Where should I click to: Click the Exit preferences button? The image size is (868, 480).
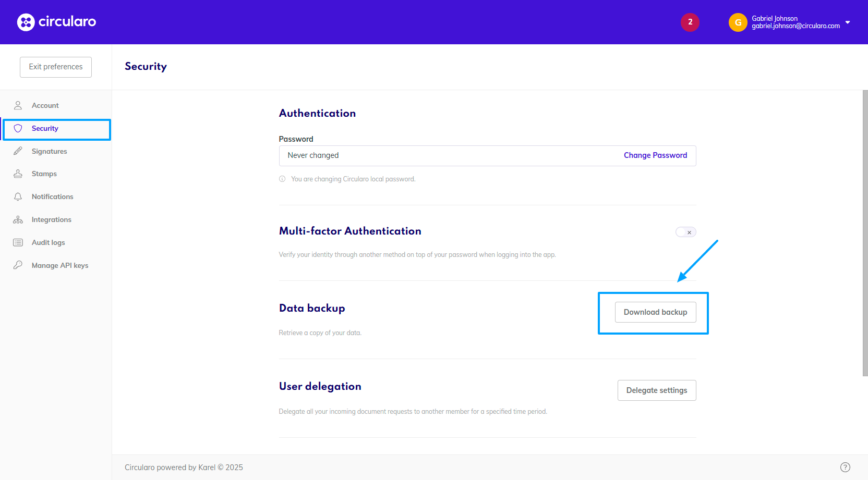click(56, 67)
